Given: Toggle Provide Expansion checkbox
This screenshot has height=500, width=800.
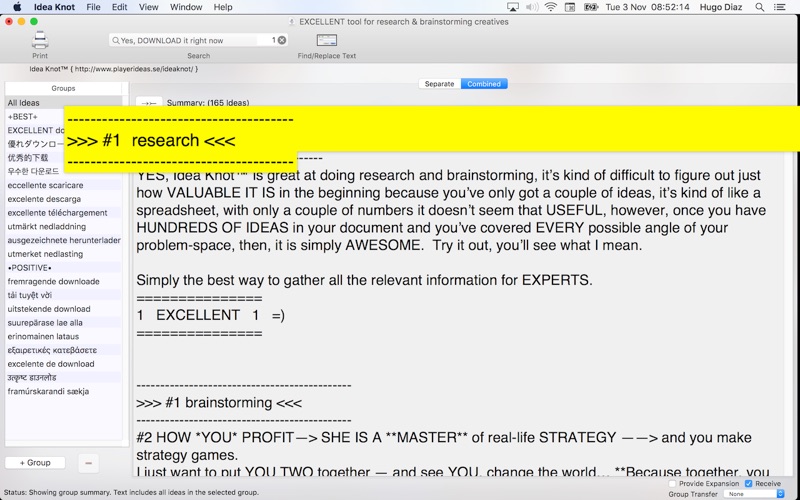Looking at the screenshot, I should [x=672, y=483].
